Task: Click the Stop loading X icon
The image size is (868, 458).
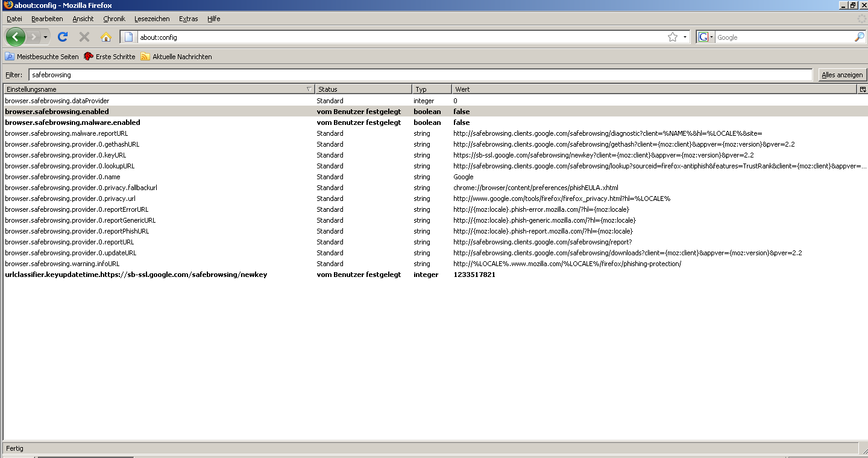Action: pyautogui.click(x=84, y=37)
